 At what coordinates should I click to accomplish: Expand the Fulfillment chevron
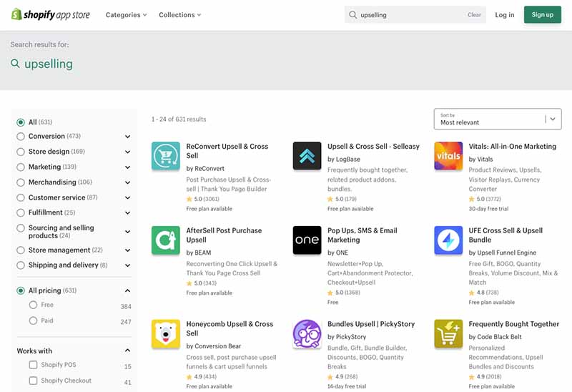click(128, 212)
